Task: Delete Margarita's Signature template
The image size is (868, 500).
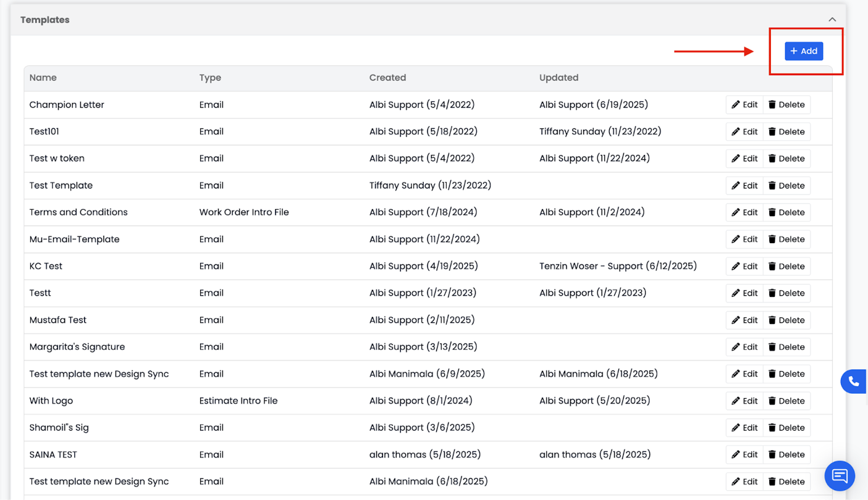Action: [786, 347]
